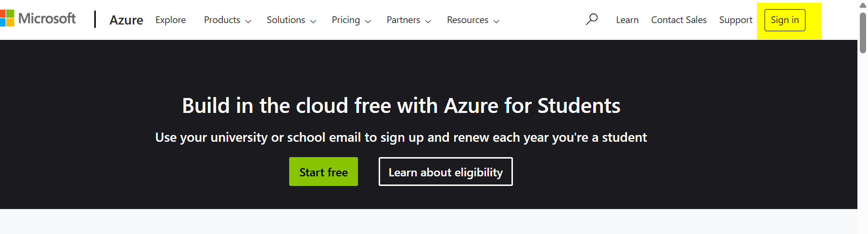
Task: Click the Resources chevron arrow
Action: (x=497, y=21)
